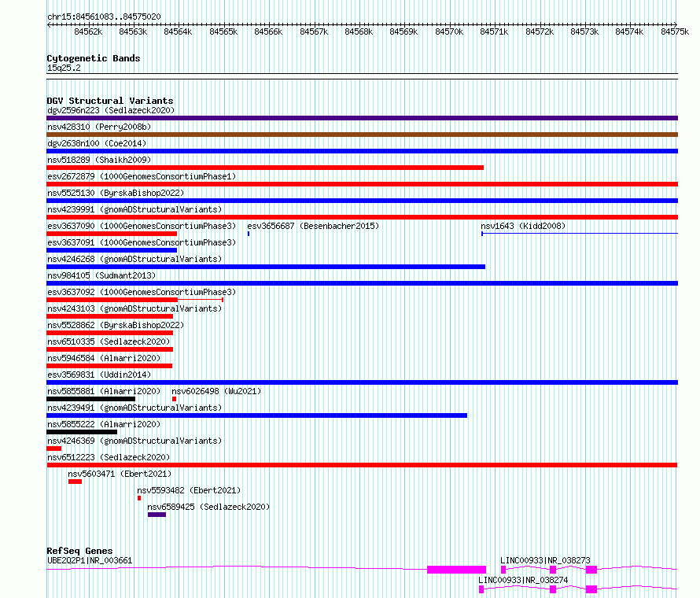Click the black nsv5855881 variant bar

pos(90,399)
